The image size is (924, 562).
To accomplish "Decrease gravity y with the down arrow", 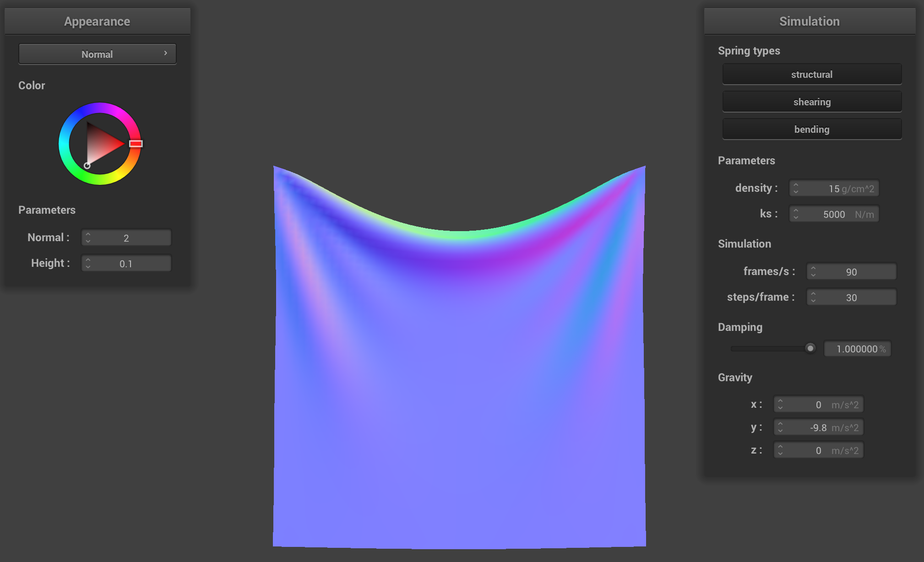I will click(x=780, y=430).
